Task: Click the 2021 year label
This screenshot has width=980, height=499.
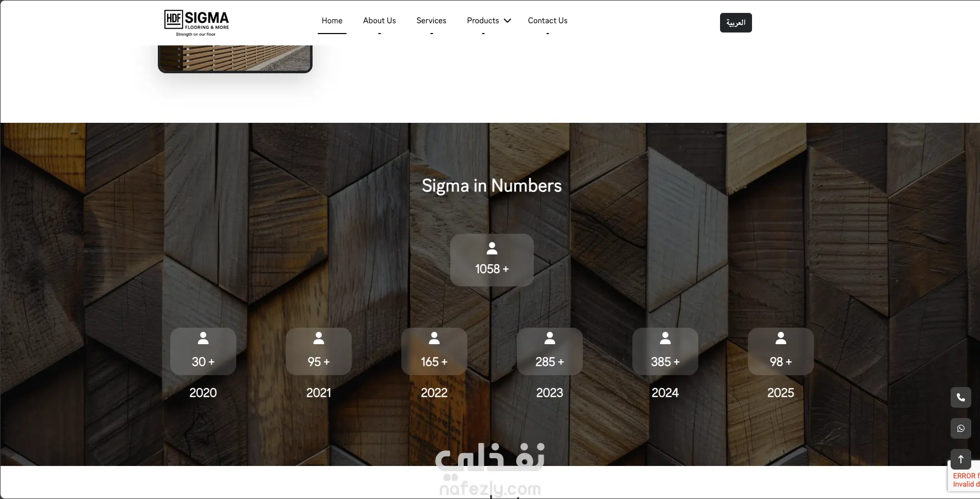Action: click(x=319, y=393)
